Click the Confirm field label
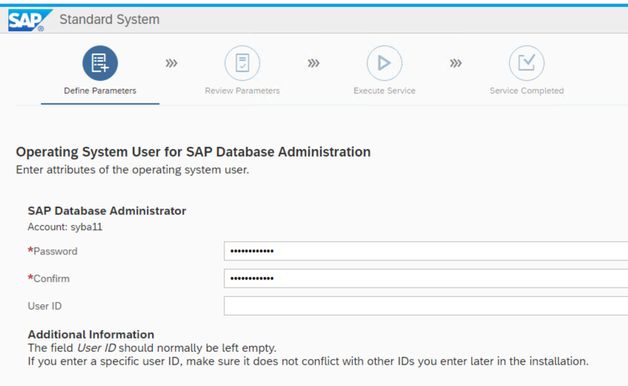 coord(48,279)
